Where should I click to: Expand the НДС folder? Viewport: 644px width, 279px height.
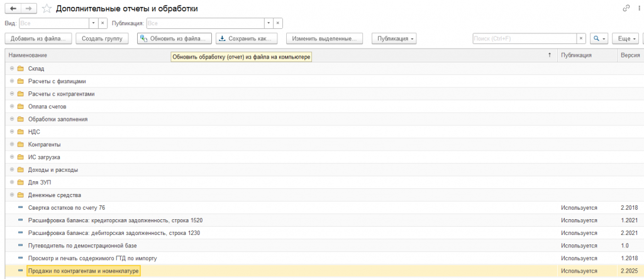(12, 132)
